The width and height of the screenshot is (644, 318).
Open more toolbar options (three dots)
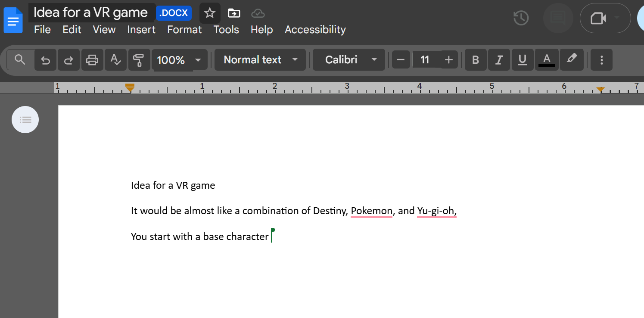[x=602, y=60]
